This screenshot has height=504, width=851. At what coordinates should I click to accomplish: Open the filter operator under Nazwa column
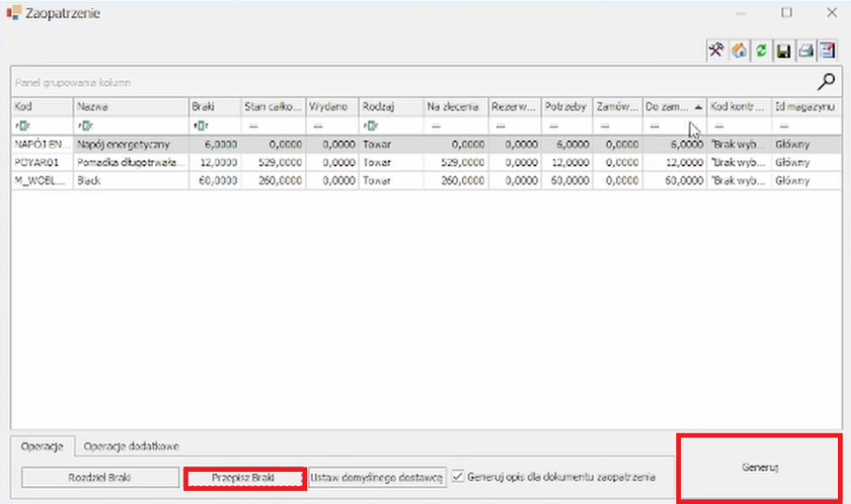(x=85, y=126)
